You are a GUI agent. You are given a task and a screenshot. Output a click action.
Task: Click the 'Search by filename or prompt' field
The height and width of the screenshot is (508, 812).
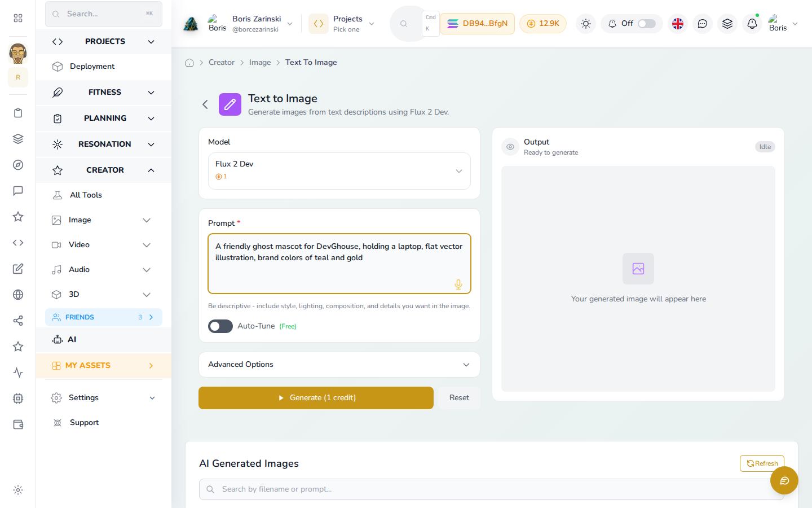[x=492, y=489]
